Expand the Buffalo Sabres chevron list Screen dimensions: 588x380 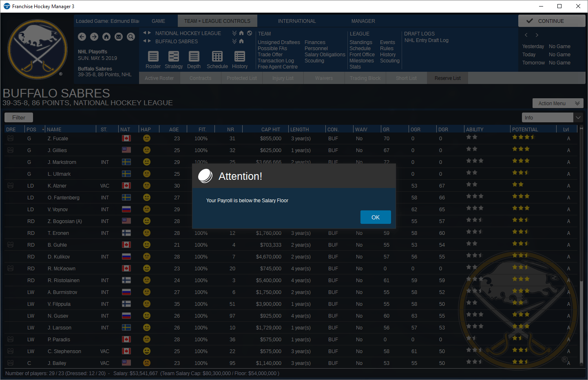pyautogui.click(x=234, y=41)
